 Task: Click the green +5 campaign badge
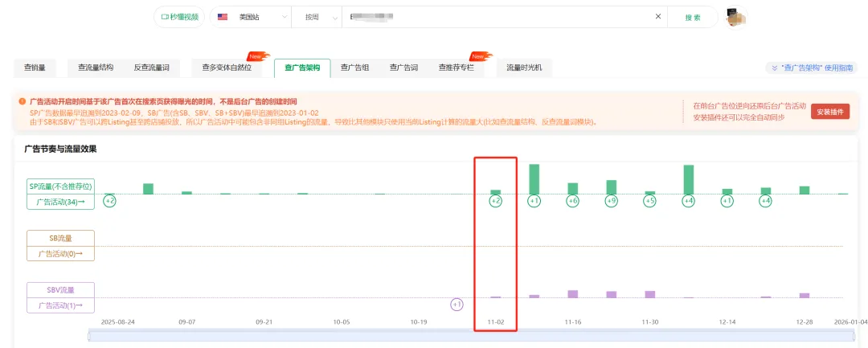pyautogui.click(x=650, y=202)
